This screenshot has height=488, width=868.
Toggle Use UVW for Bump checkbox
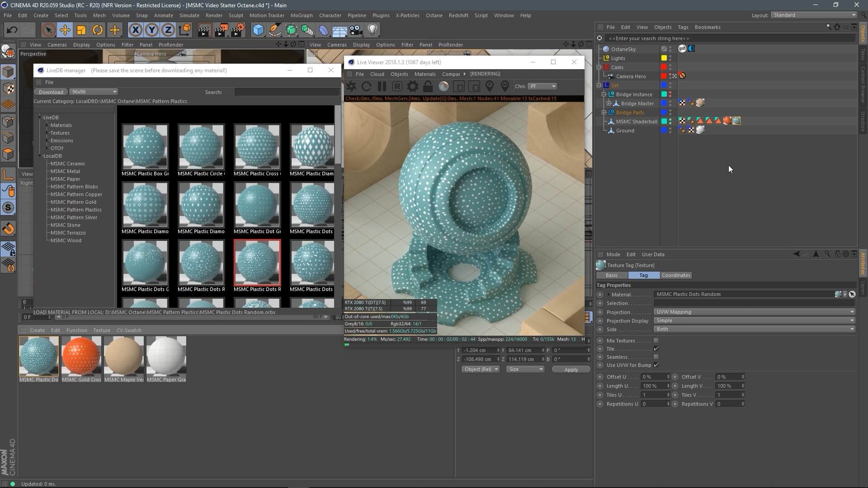coord(656,365)
